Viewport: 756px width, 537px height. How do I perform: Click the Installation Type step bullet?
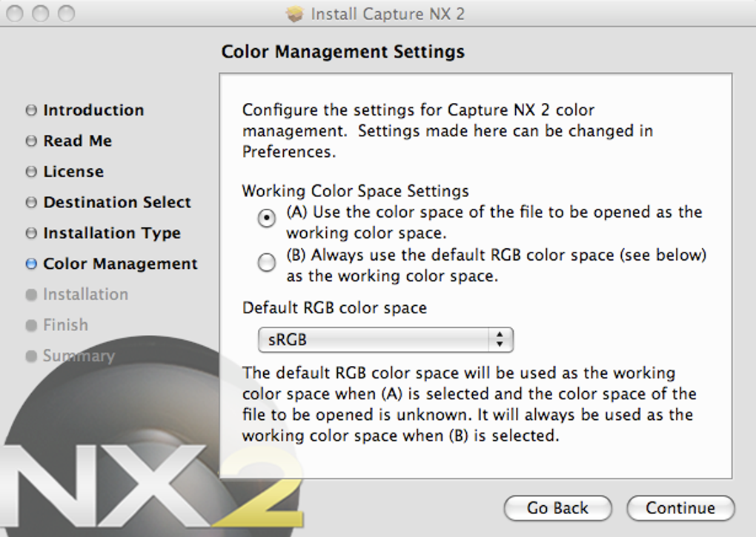tap(31, 233)
